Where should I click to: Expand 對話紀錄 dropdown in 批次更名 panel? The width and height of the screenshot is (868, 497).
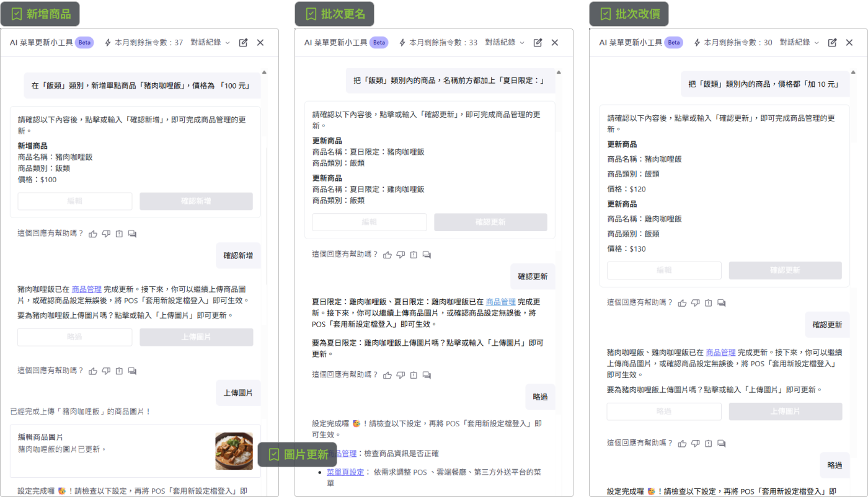tap(505, 43)
